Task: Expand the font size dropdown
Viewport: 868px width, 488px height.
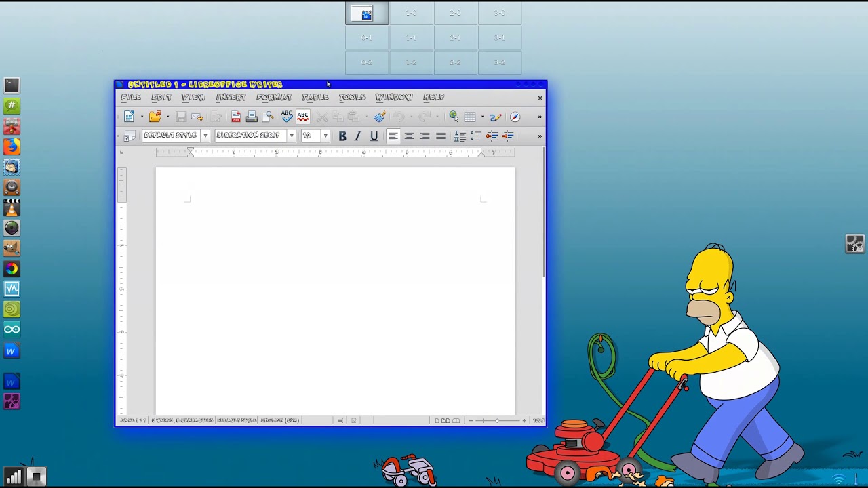Action: point(325,136)
